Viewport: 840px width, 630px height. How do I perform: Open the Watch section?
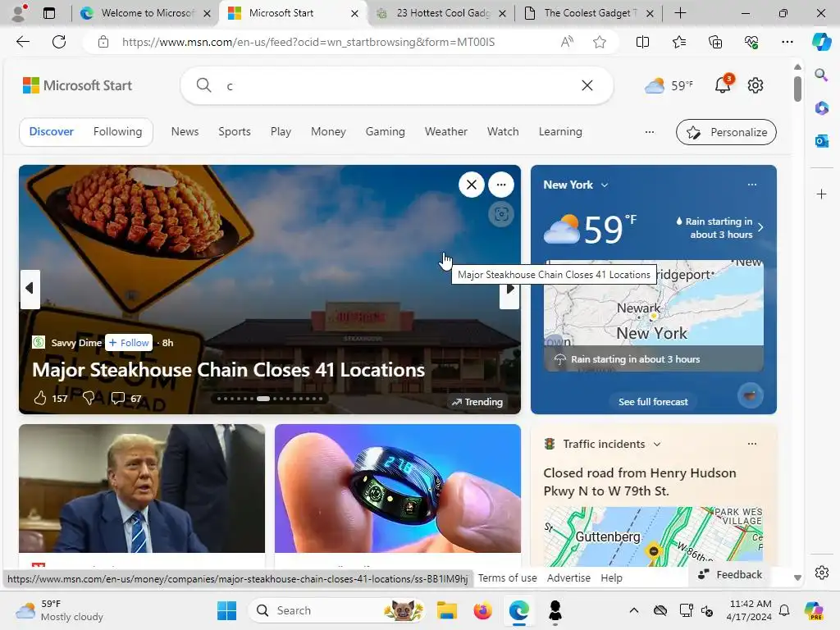503,132
